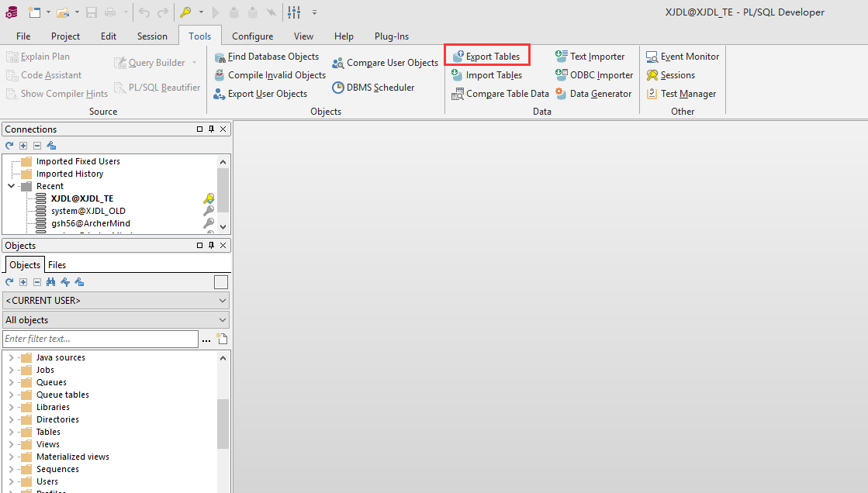Pin the Objects panel
The width and height of the screenshot is (868, 493).
(x=211, y=246)
